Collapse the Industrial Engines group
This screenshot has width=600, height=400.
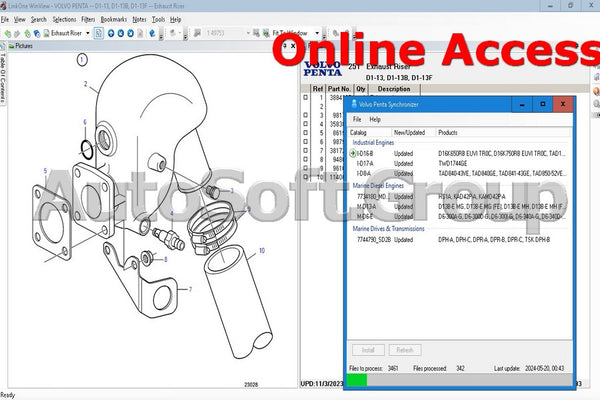point(373,143)
